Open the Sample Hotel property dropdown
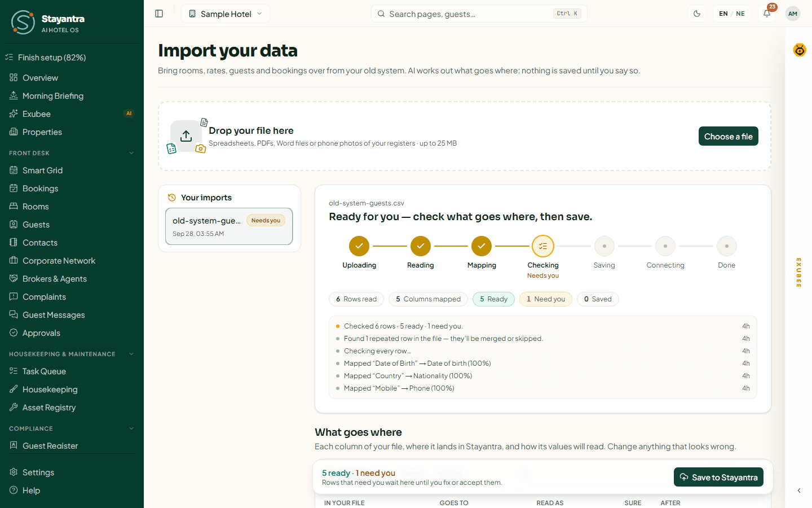 (x=226, y=14)
